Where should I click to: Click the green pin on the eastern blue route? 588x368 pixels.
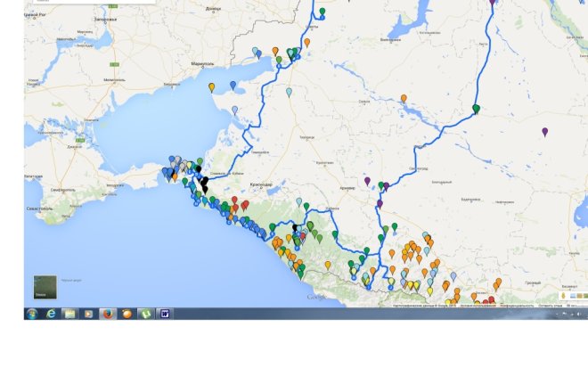(476, 110)
